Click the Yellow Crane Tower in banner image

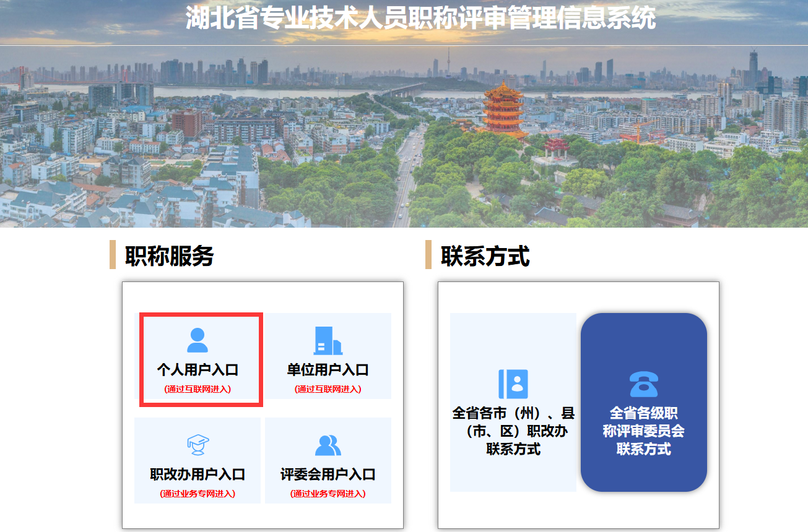tap(503, 111)
